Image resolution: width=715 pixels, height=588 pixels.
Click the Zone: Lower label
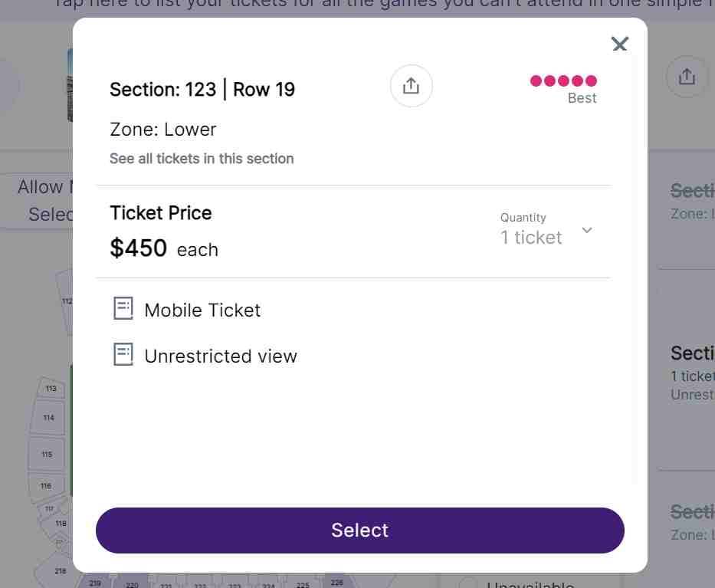(x=162, y=130)
